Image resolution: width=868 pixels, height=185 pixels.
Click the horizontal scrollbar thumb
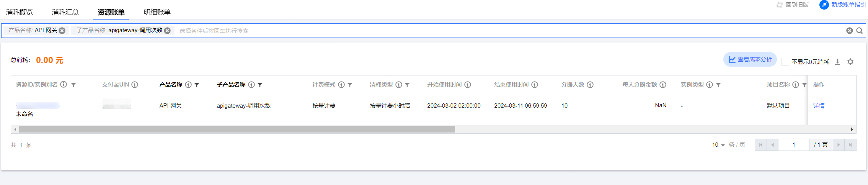pos(237,129)
